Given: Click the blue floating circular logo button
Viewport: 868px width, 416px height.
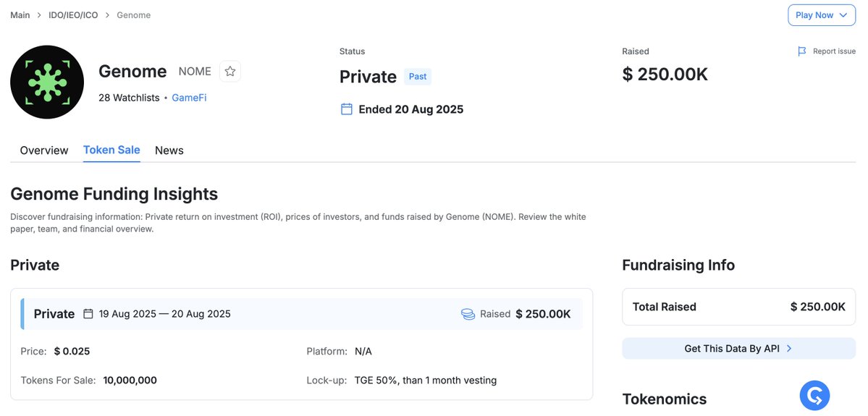Looking at the screenshot, I should click(814, 395).
